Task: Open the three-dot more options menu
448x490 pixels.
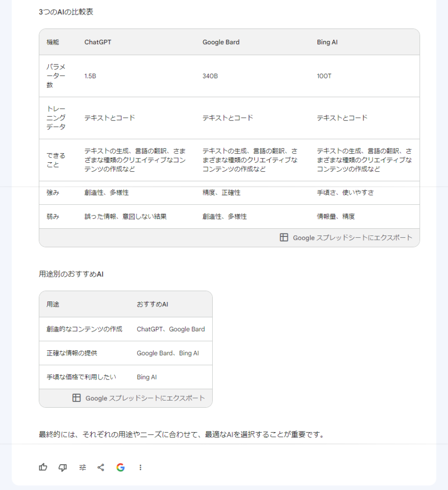Action: 140,468
